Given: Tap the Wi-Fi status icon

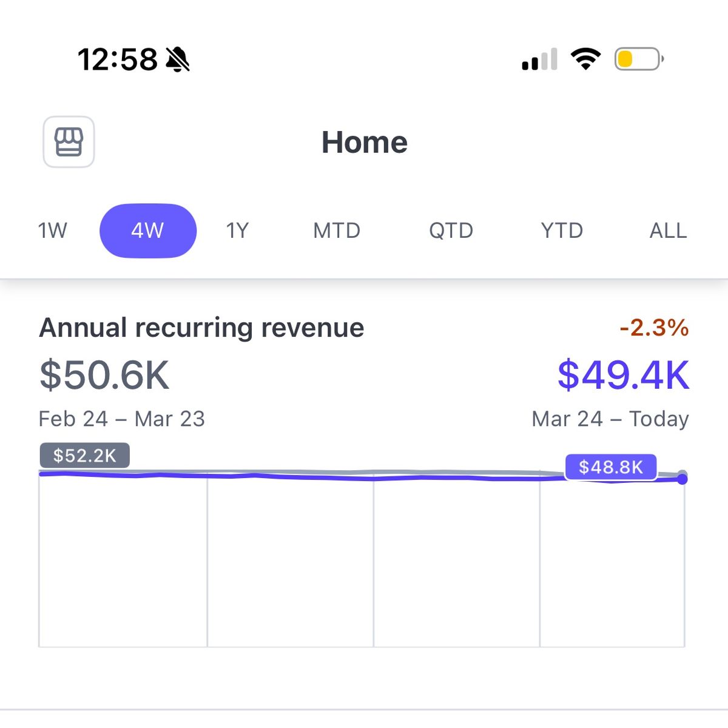Looking at the screenshot, I should tap(584, 58).
